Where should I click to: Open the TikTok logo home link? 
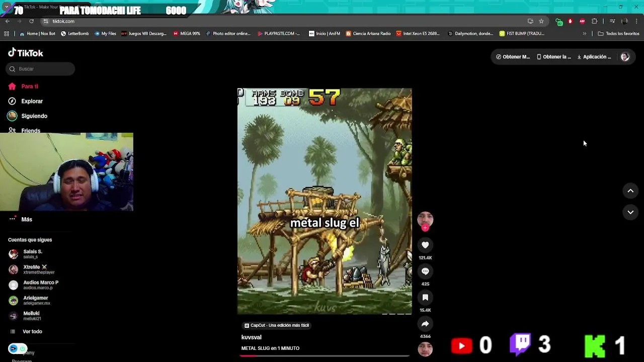(26, 53)
